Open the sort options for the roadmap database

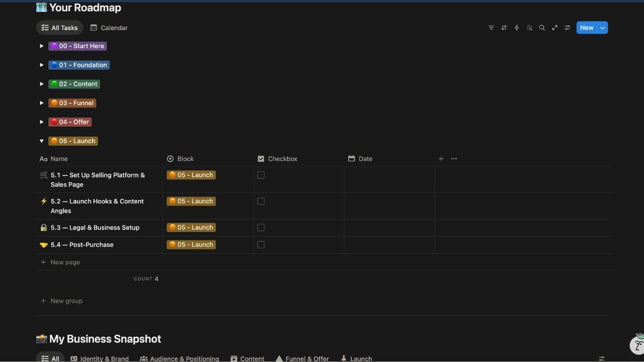(504, 28)
